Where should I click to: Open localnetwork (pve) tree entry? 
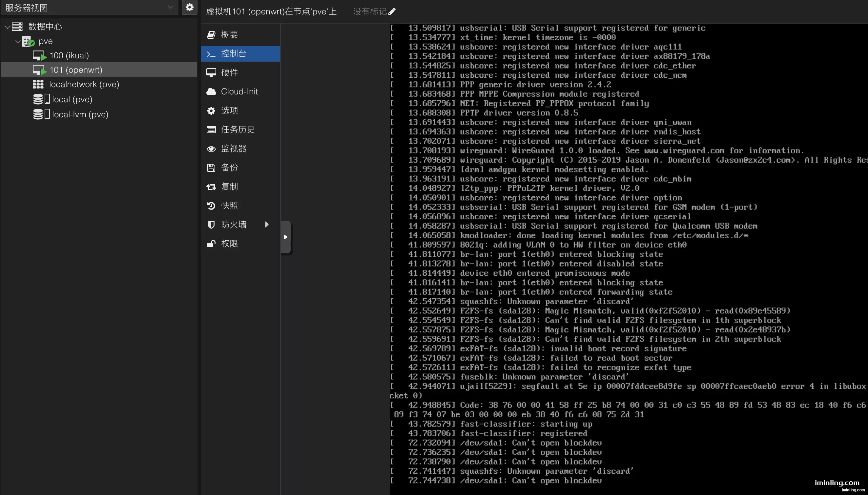point(99,84)
